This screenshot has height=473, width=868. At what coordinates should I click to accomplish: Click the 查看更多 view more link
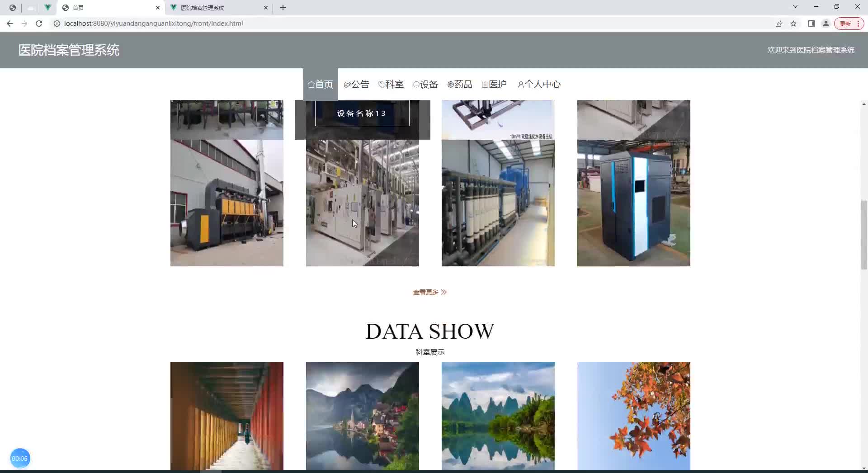[429, 292]
